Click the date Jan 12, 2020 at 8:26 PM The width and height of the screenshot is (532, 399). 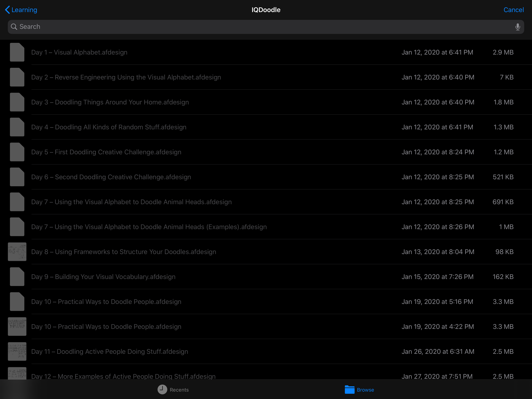[438, 227]
